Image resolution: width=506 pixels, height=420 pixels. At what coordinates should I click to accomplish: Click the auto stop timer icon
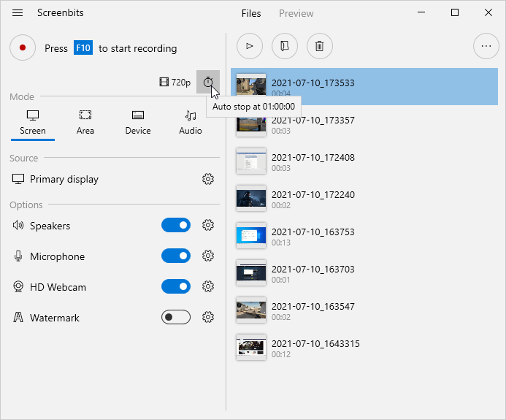tap(208, 82)
